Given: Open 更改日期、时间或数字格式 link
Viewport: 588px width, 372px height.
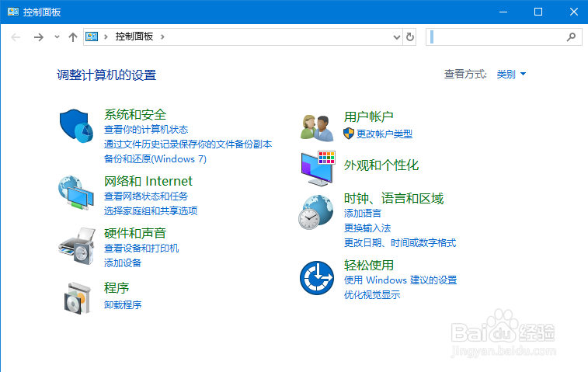Looking at the screenshot, I should [x=400, y=243].
